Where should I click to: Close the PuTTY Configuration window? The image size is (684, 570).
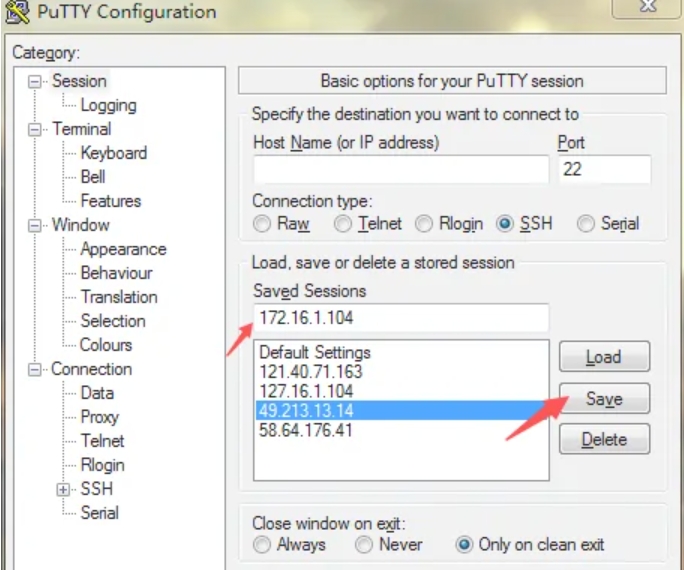coord(647,7)
